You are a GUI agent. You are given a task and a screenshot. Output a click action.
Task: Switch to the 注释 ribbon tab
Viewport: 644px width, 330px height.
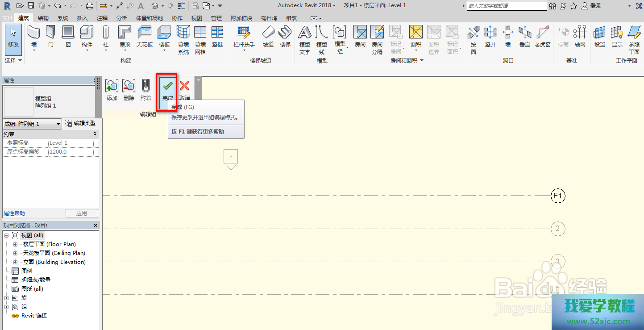tap(102, 18)
